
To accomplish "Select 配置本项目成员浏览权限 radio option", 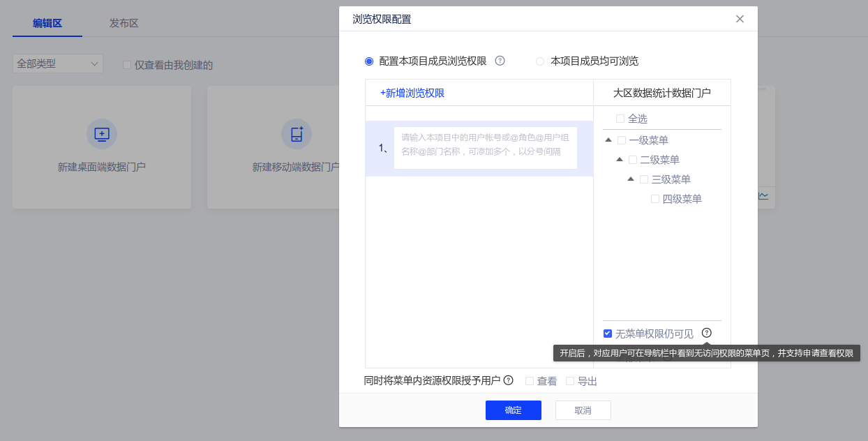I will pyautogui.click(x=369, y=61).
